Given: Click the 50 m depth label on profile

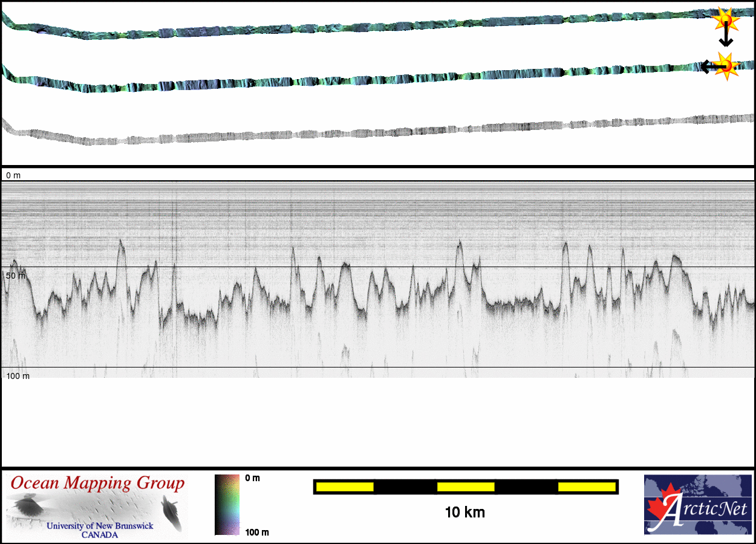Looking at the screenshot, I should [x=16, y=276].
